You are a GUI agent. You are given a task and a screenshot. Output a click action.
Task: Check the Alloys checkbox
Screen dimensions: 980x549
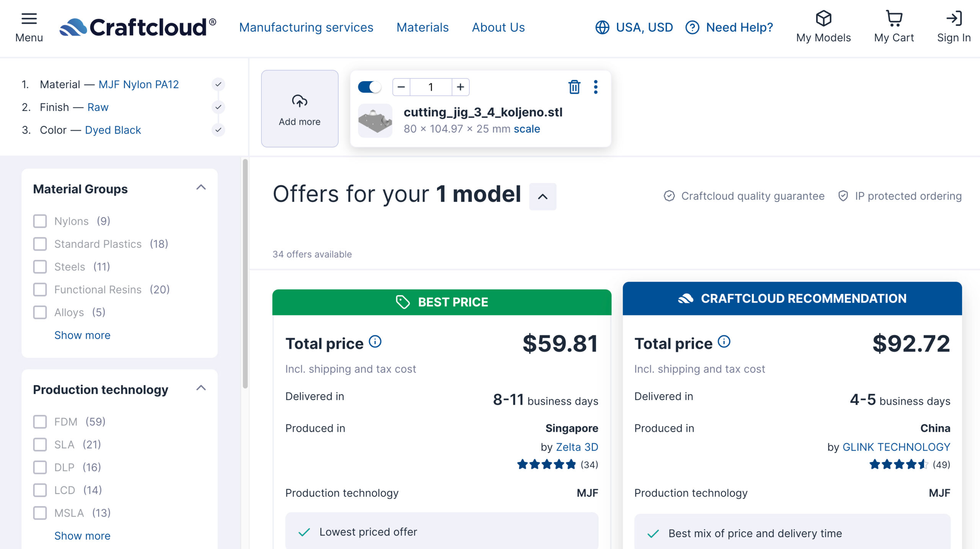[x=40, y=312]
